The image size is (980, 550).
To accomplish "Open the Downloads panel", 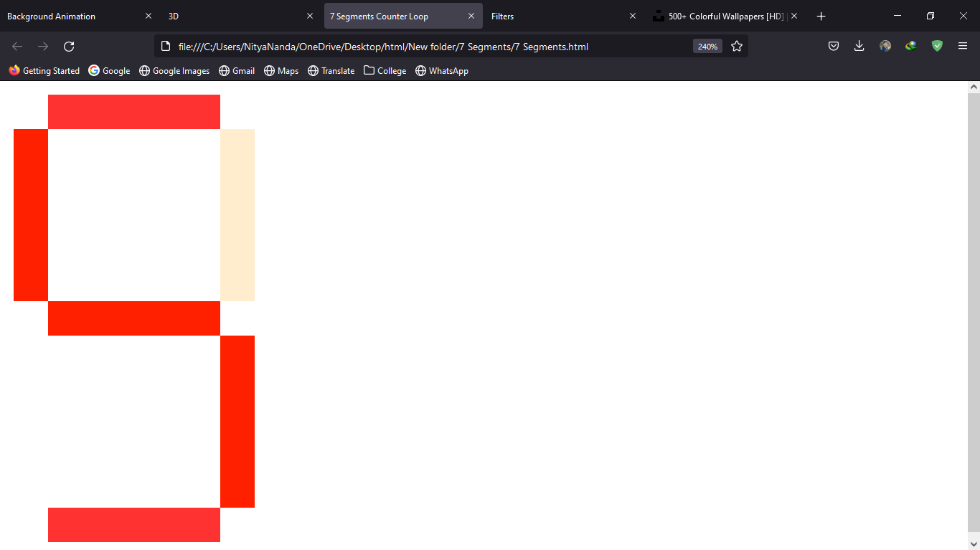I will coord(859,46).
